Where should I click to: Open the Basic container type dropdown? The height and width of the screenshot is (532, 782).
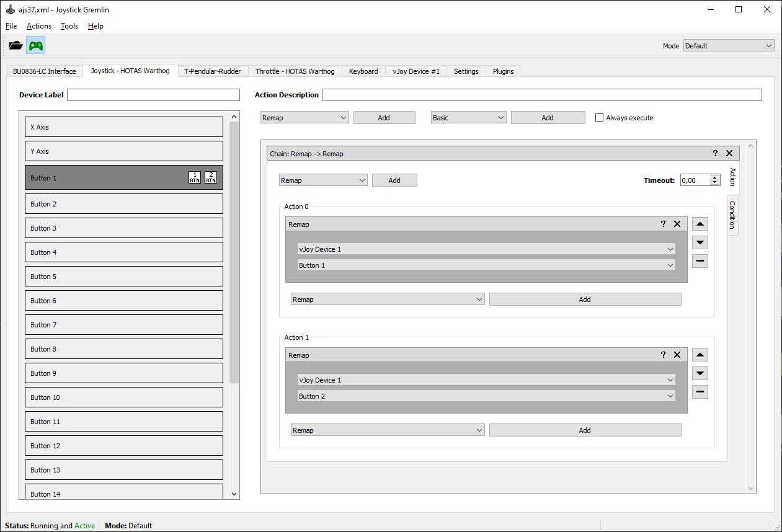pyautogui.click(x=469, y=118)
